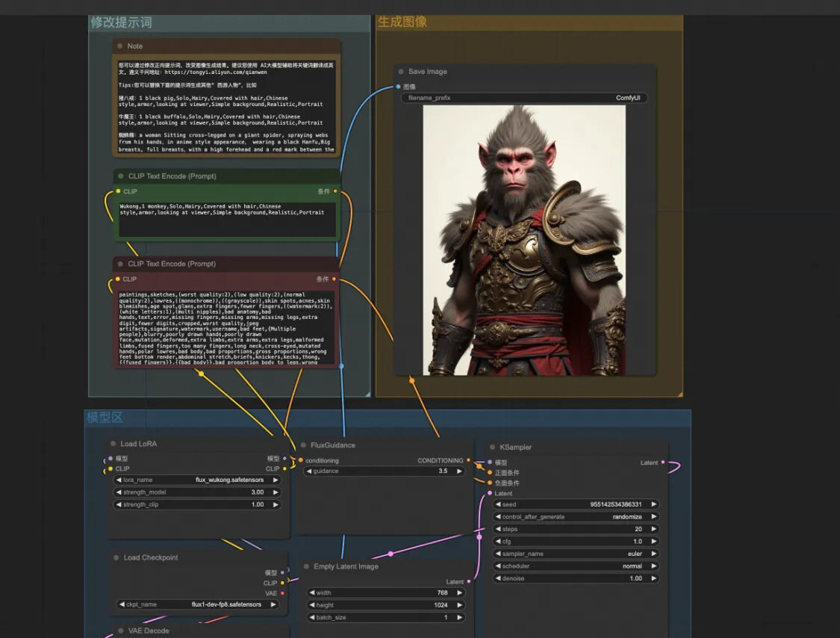The width and height of the screenshot is (840, 638).
Task: Open the ckpt_name flux1-dev-fp8 selector
Action: pyautogui.click(x=197, y=604)
